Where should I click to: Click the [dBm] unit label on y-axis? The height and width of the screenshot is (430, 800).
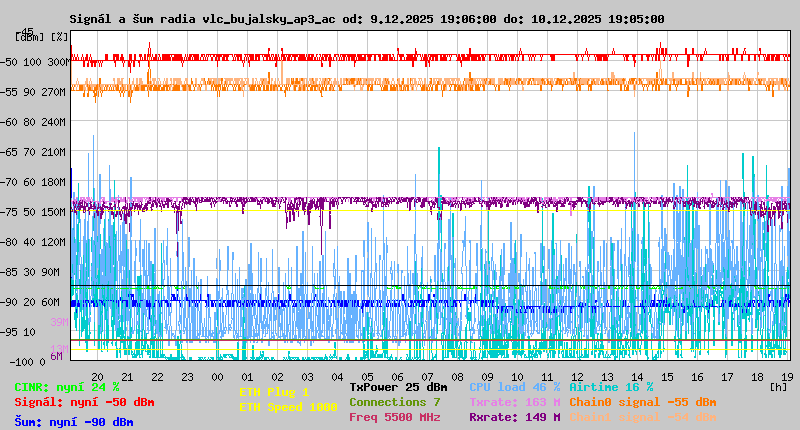(x=30, y=36)
